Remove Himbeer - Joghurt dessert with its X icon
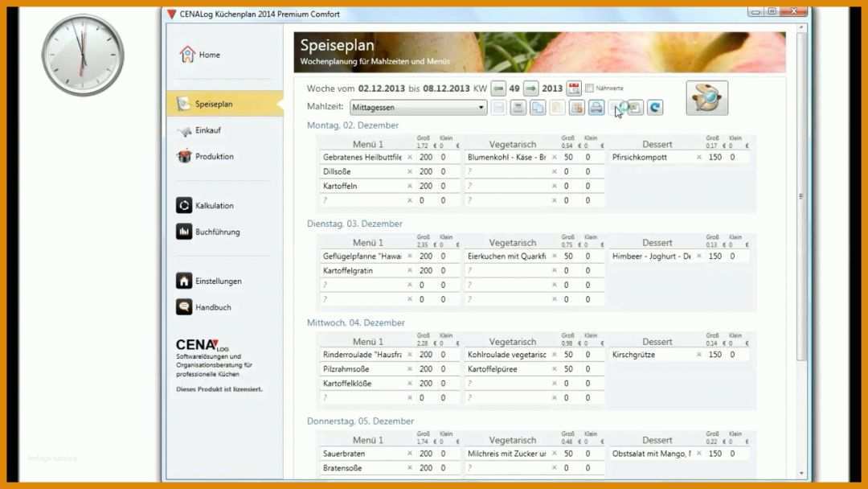868x489 pixels. click(698, 256)
